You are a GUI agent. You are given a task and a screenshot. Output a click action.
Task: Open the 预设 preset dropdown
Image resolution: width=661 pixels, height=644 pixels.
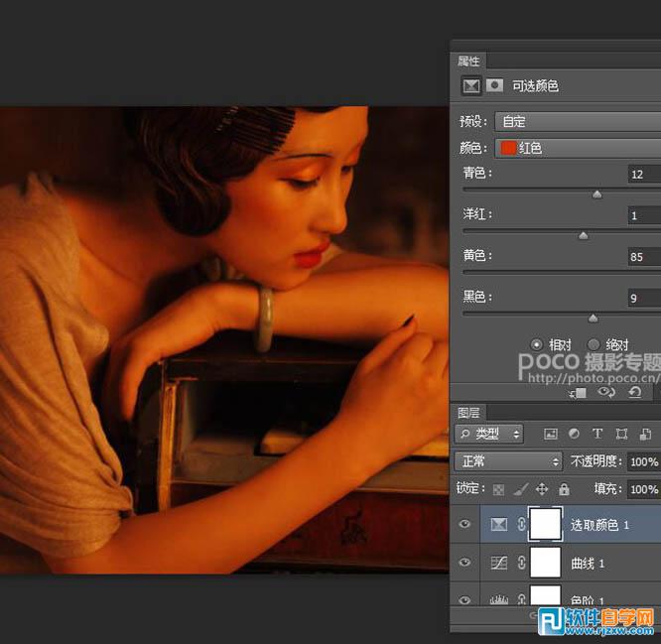coord(578,122)
